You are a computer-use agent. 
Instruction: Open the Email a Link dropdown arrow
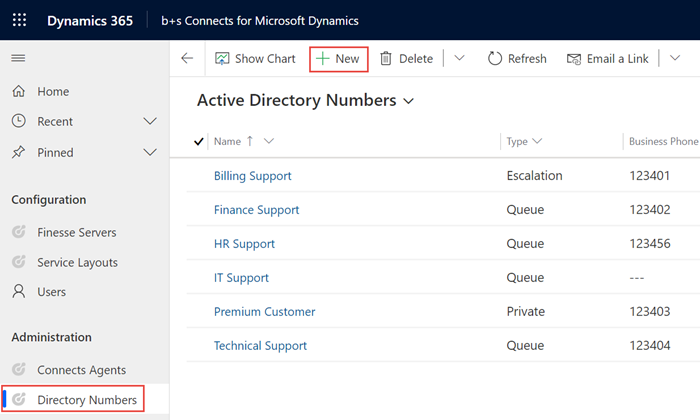point(675,58)
